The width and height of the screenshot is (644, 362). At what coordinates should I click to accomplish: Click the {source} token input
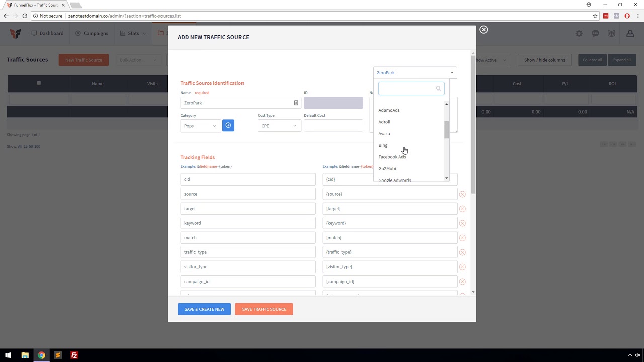pyautogui.click(x=390, y=194)
